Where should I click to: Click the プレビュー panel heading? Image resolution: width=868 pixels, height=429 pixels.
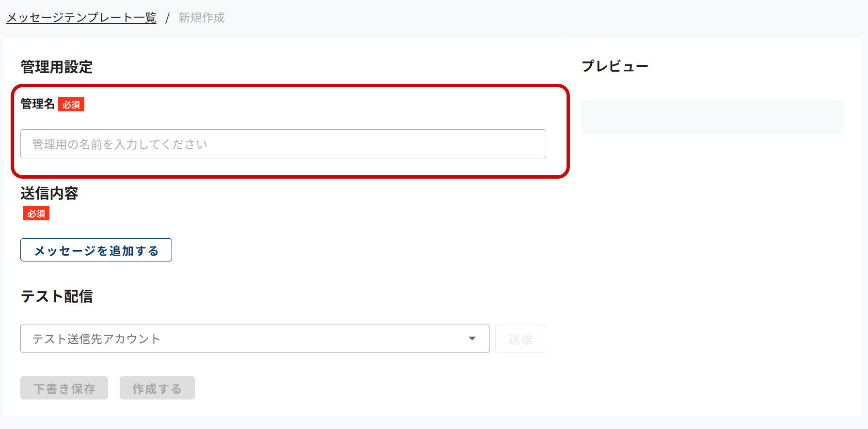coord(615,66)
